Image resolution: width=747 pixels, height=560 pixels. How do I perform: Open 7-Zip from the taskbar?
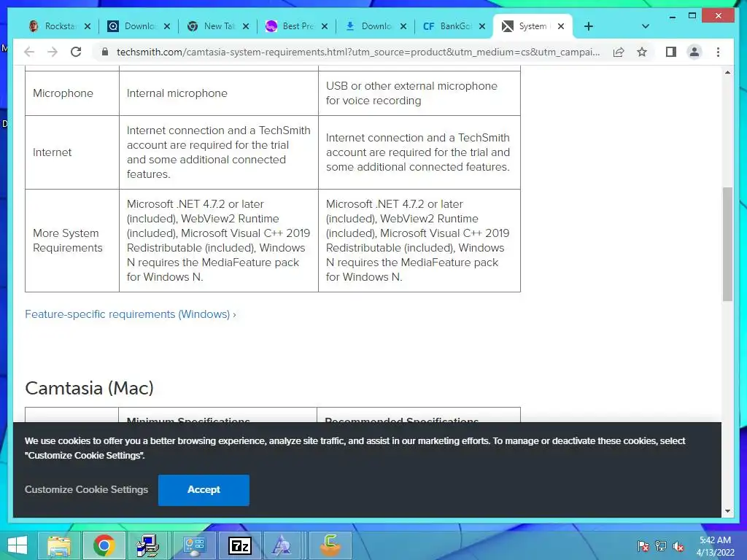tap(239, 545)
